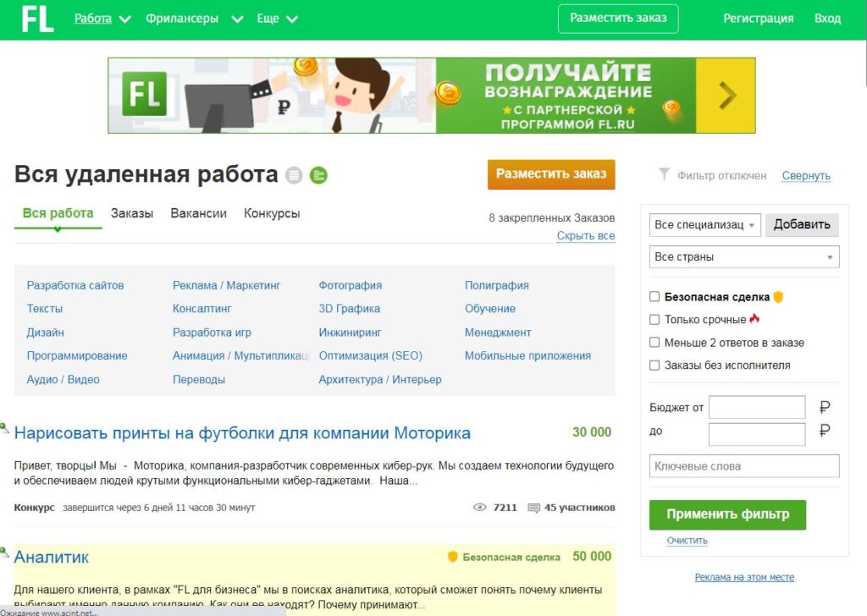Open the Все страны dropdown
The width and height of the screenshot is (867, 616).
click(744, 257)
